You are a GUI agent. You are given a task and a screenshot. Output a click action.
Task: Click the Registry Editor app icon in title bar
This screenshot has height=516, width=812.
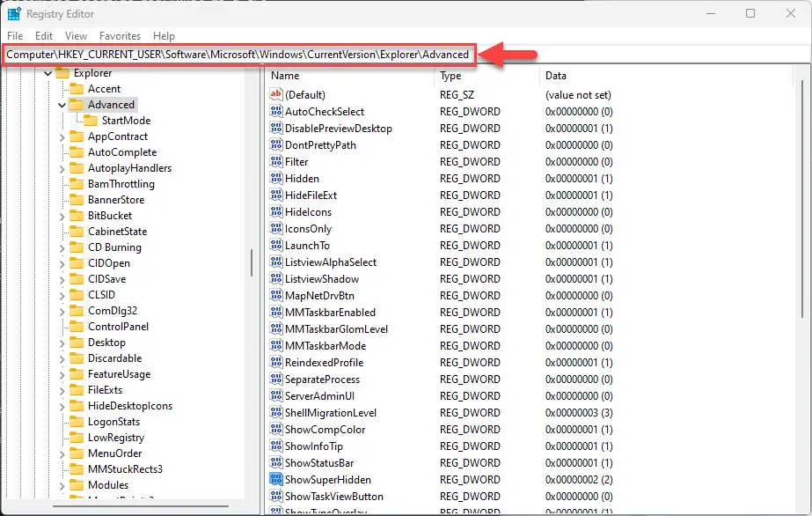tap(14, 14)
